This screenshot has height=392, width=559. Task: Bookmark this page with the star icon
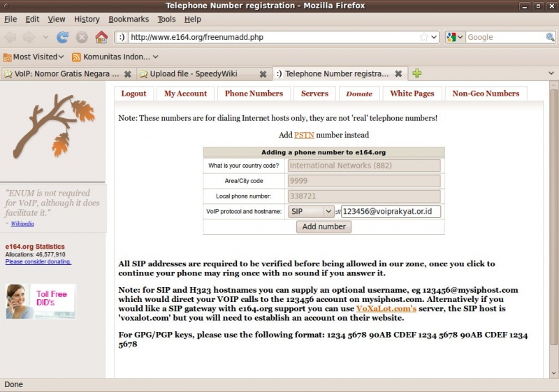pyautogui.click(x=423, y=37)
